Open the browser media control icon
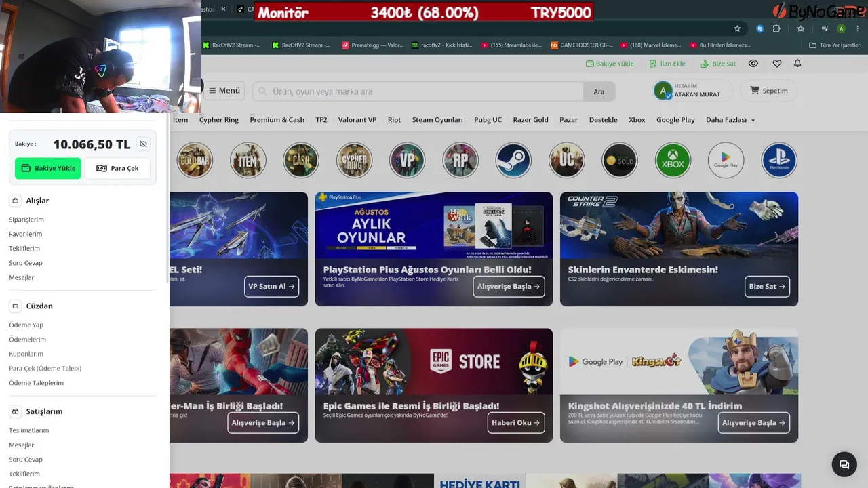This screenshot has height=488, width=868. click(x=825, y=28)
